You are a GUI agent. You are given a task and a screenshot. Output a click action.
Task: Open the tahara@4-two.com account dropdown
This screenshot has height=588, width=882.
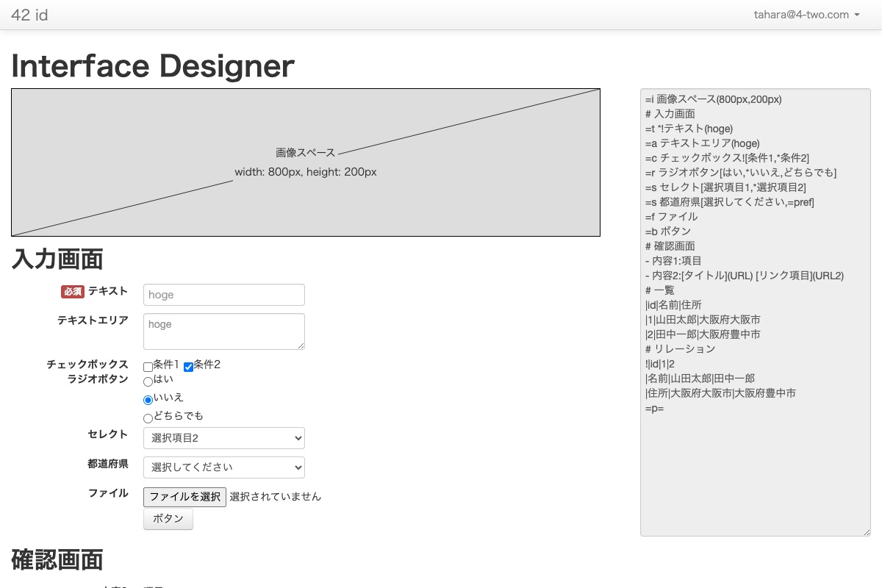807,15
